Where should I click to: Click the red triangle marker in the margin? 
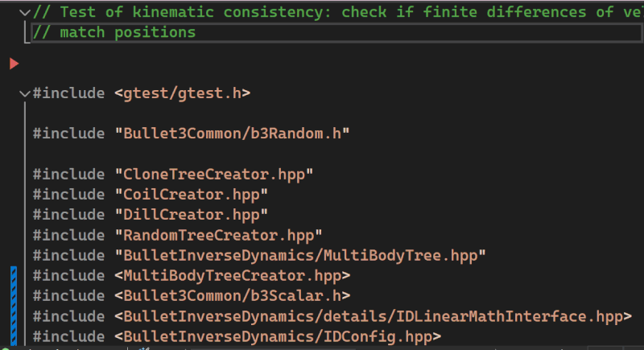click(x=14, y=64)
